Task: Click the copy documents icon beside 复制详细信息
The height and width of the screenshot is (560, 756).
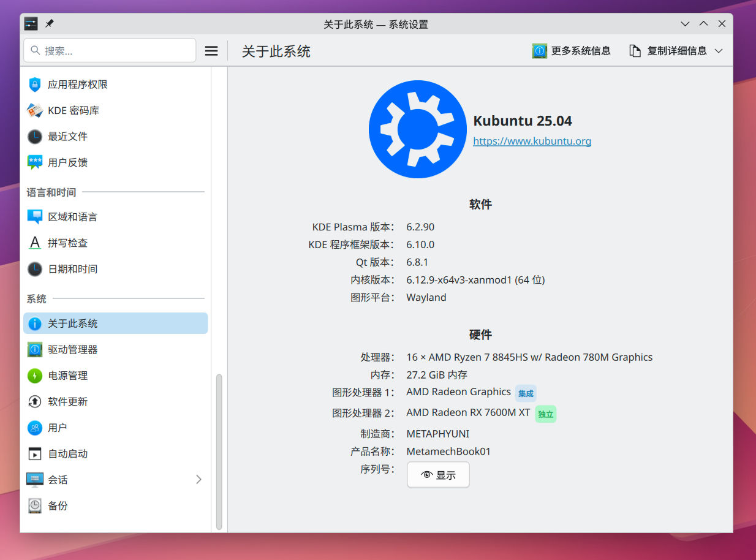Action: [x=635, y=51]
